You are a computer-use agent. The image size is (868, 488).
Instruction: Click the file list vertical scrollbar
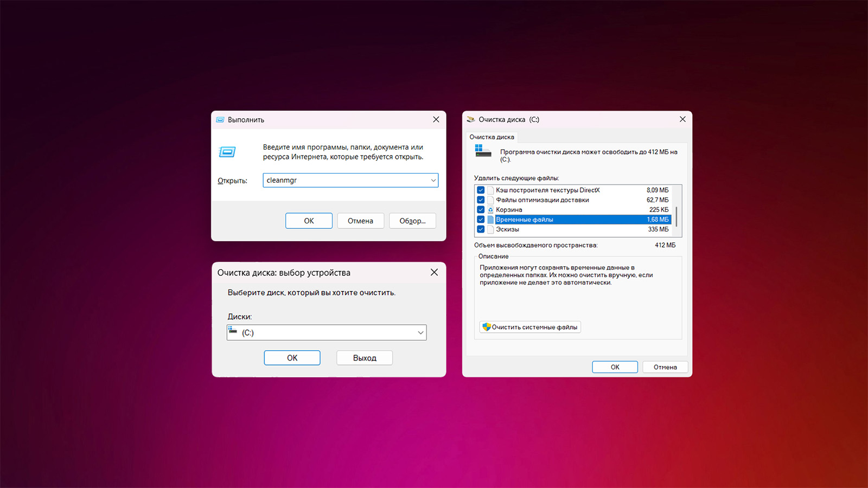coord(676,216)
